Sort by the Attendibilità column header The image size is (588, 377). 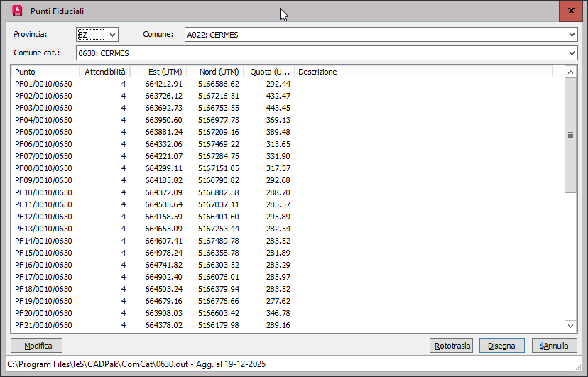[x=104, y=72]
